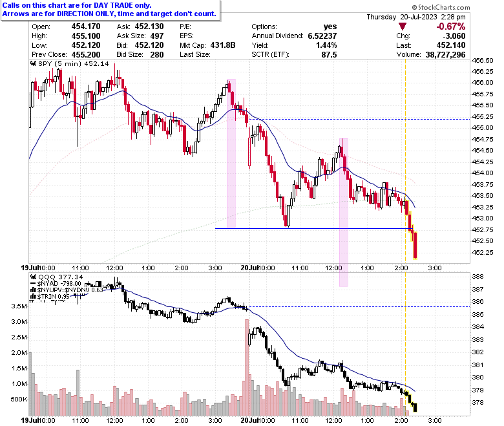
Task: Click the QQQ 377.34 legend label
Action: (x=61, y=277)
